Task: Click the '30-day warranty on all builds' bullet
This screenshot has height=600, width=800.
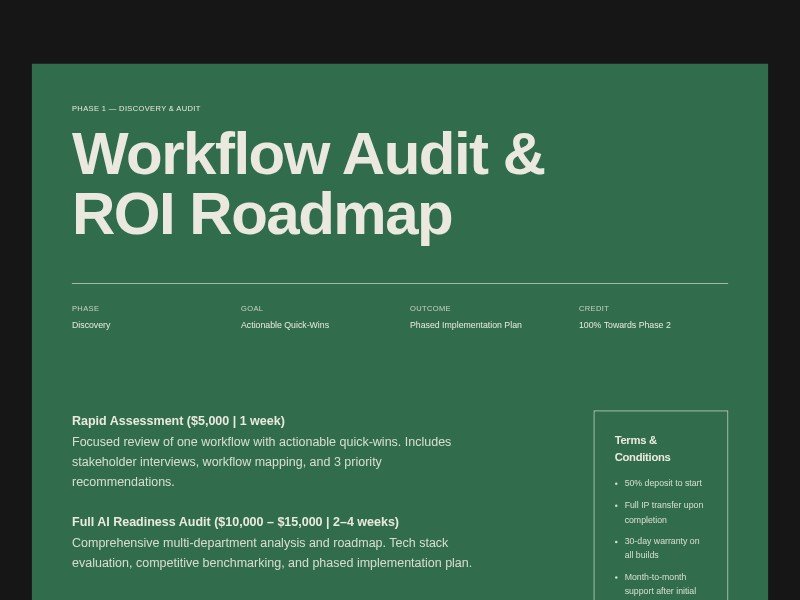Action: (661, 548)
